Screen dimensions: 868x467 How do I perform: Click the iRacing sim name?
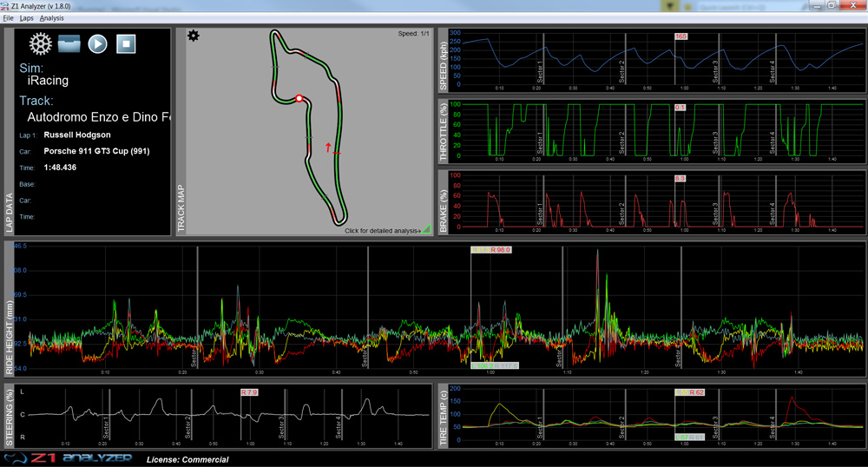coord(48,81)
